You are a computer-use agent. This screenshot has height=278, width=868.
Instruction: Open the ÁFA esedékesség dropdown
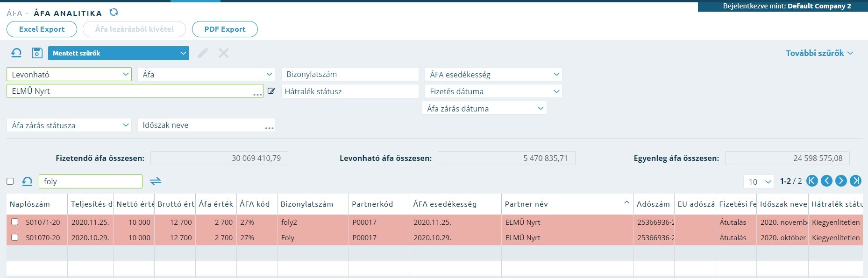[x=493, y=74]
